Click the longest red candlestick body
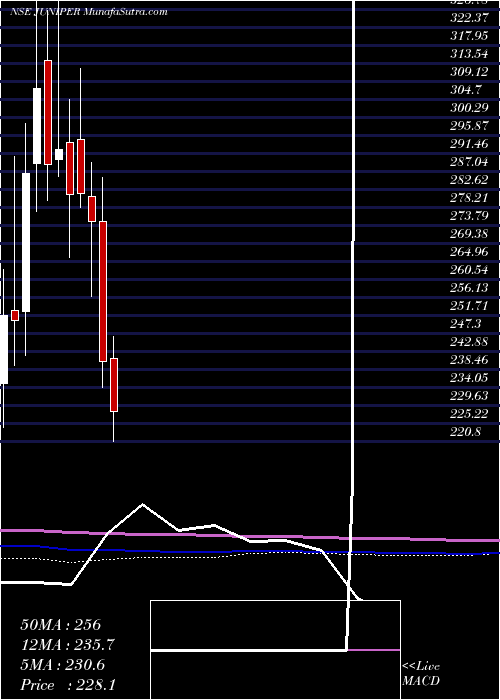Screen dimensions: 500x700 coord(103,291)
